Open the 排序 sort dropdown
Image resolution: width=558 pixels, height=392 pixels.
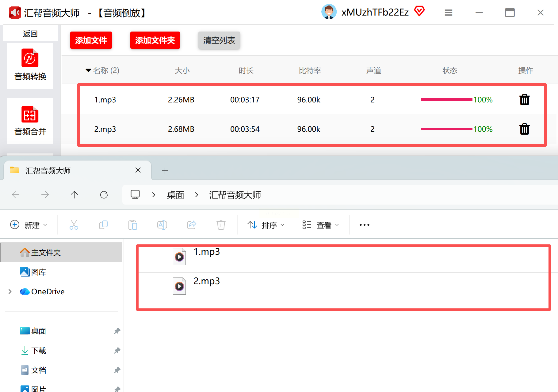coord(266,225)
